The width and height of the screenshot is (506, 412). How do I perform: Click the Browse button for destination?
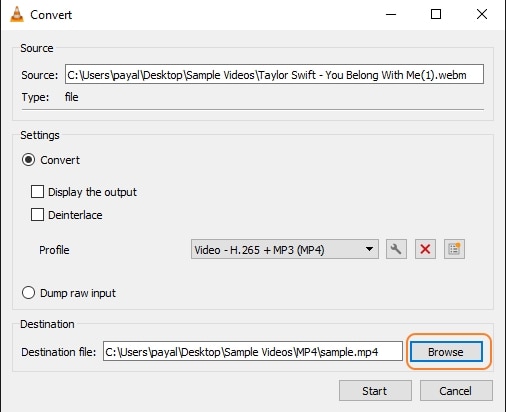[446, 352]
